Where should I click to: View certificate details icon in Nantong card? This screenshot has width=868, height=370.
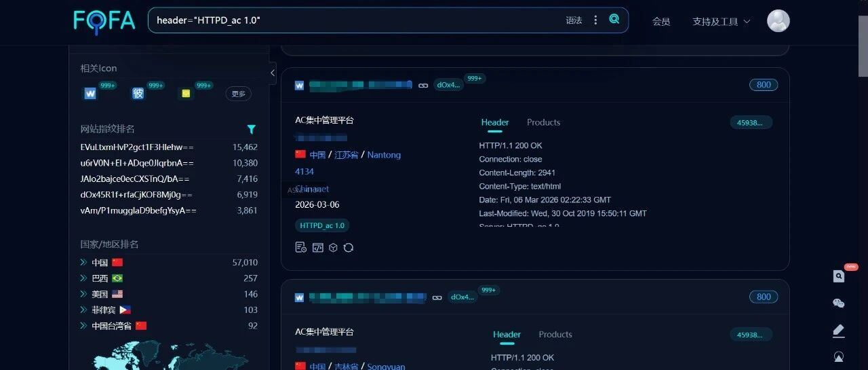point(300,248)
